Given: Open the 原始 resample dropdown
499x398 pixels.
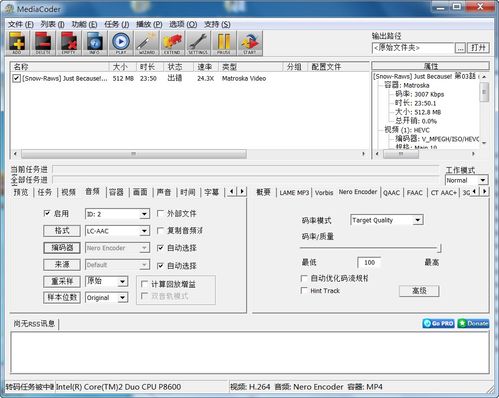Looking at the screenshot, I should click(107, 282).
